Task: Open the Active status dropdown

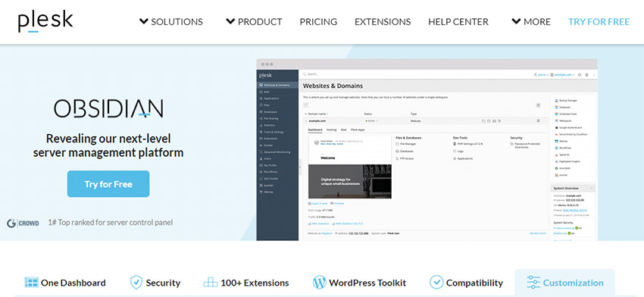Action: click(371, 120)
